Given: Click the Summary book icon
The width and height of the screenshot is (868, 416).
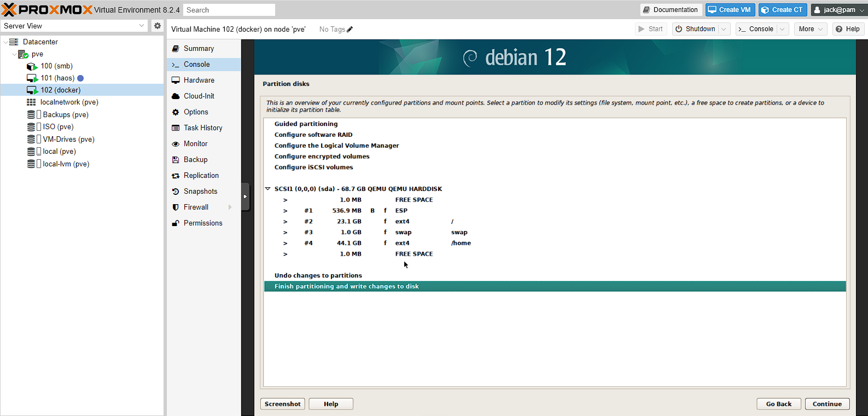Looking at the screenshot, I should pos(176,49).
